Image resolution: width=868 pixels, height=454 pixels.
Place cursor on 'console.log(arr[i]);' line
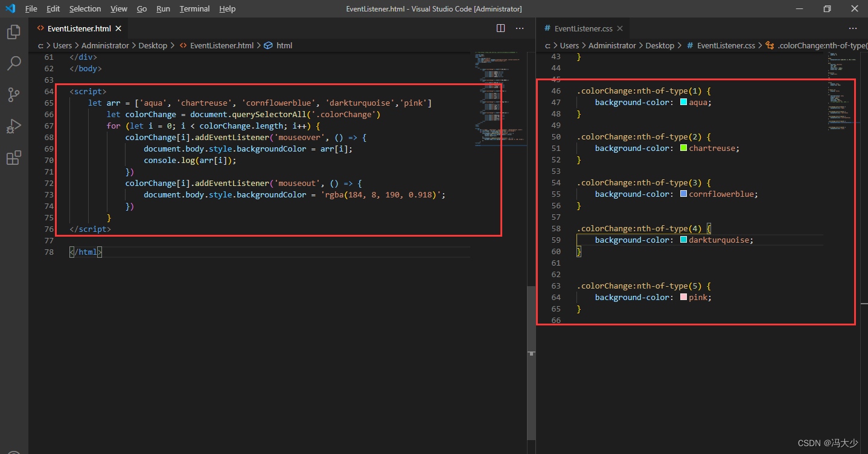190,160
